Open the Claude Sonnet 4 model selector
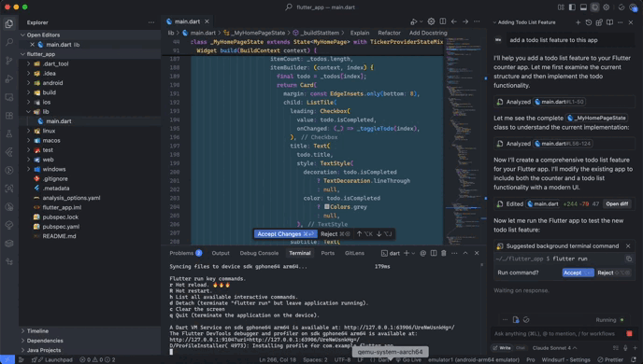The width and height of the screenshot is (643, 364). click(x=554, y=347)
